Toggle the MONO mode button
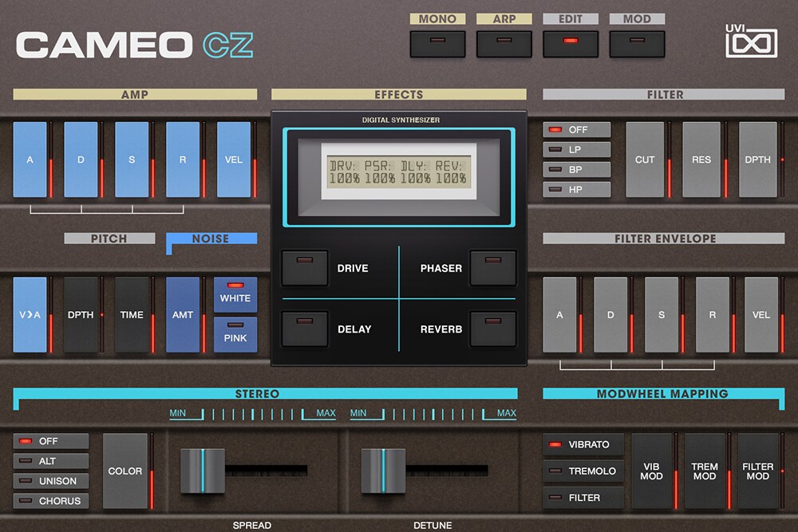 (437, 43)
